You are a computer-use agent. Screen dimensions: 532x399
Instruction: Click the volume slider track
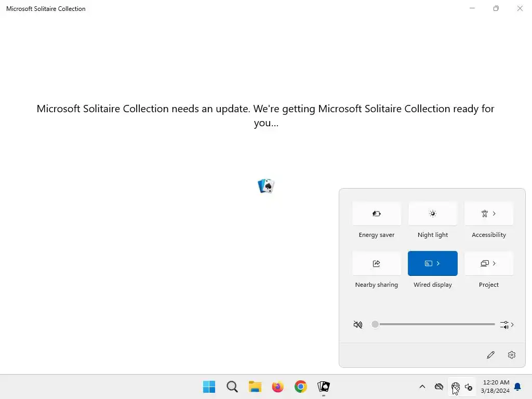(434, 324)
